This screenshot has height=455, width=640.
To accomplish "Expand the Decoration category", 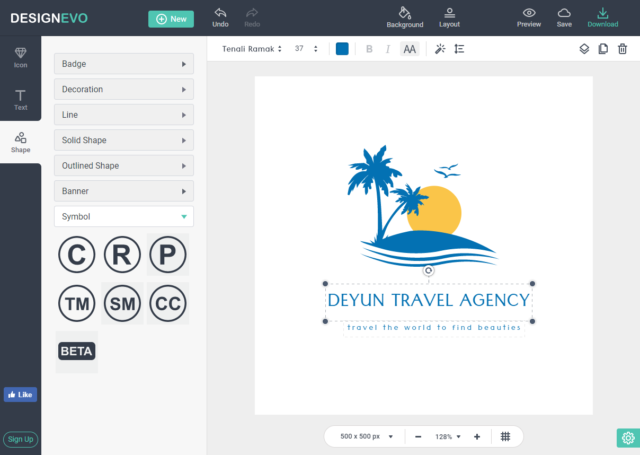I will pos(124,89).
